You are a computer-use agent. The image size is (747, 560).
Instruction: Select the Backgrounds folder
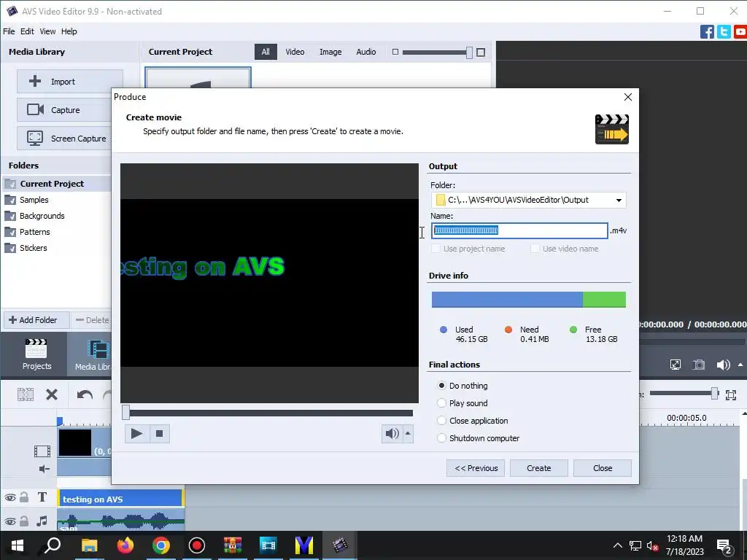click(x=42, y=216)
